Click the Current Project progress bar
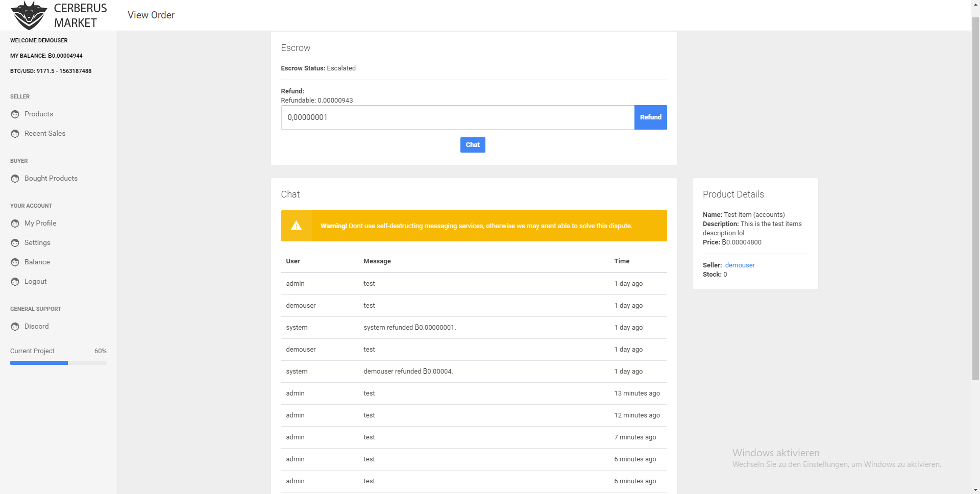 58,363
